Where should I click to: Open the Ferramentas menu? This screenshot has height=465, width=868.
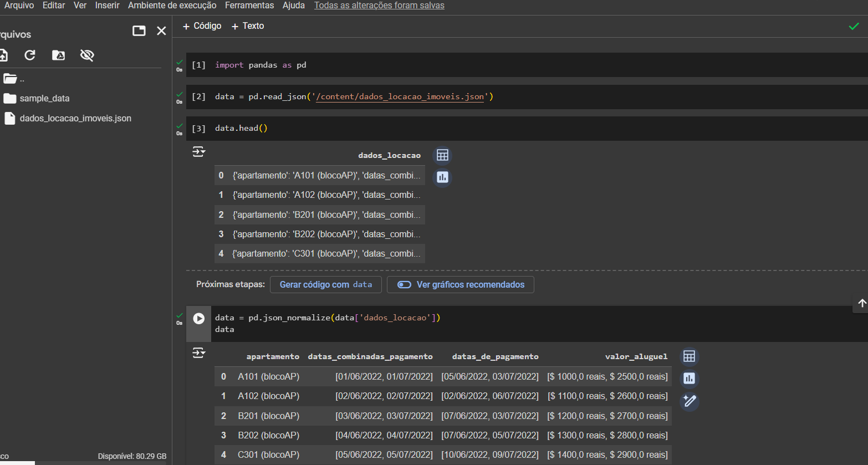click(249, 5)
